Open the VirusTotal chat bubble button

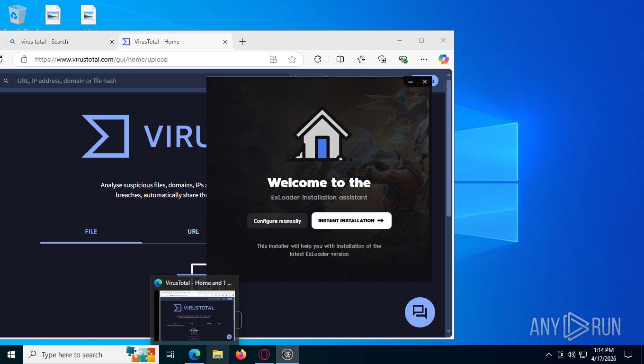420,312
